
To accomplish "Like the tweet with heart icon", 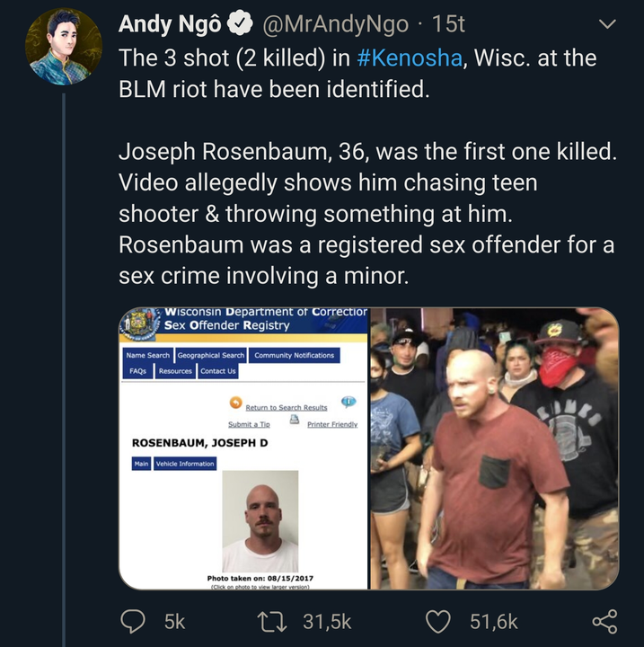I will 437,622.
